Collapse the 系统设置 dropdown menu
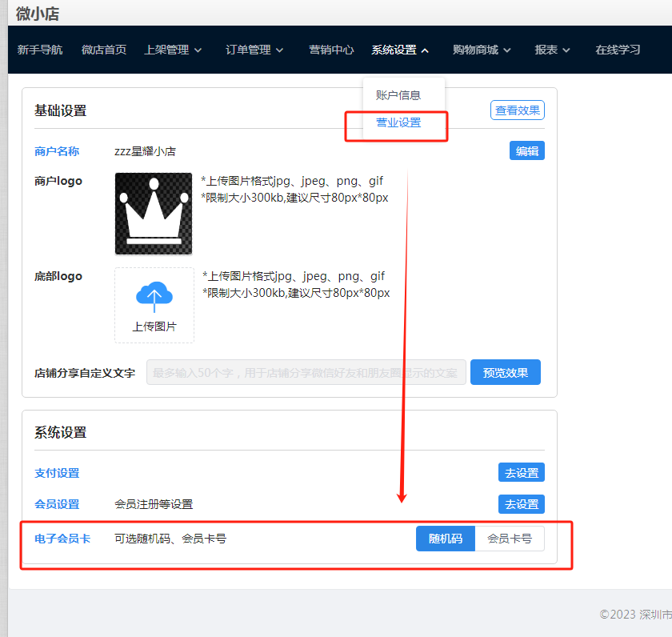This screenshot has height=637, width=672. click(400, 50)
